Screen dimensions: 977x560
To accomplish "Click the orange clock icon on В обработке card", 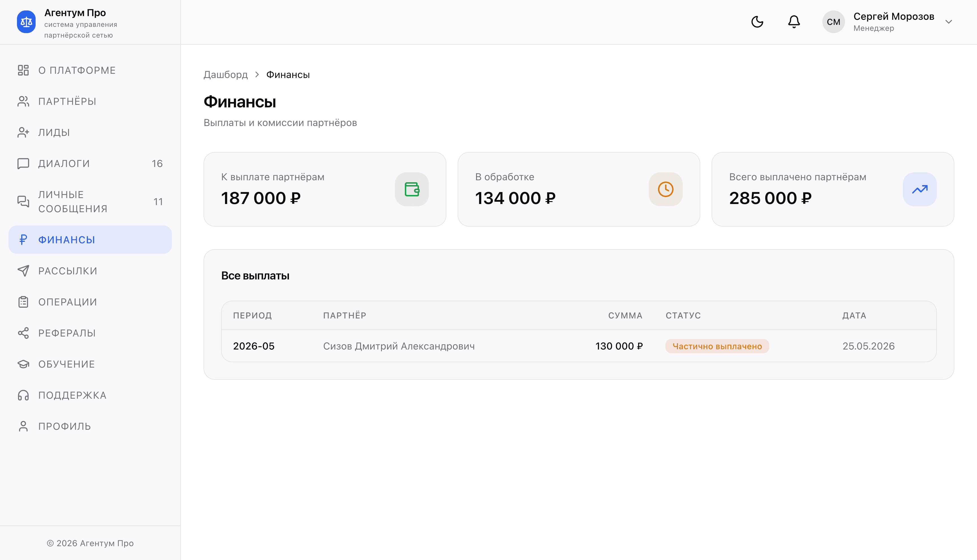I will click(666, 189).
